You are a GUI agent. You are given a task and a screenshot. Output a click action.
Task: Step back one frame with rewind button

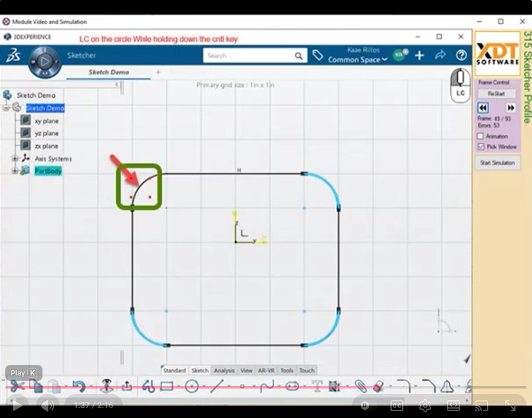pos(483,108)
